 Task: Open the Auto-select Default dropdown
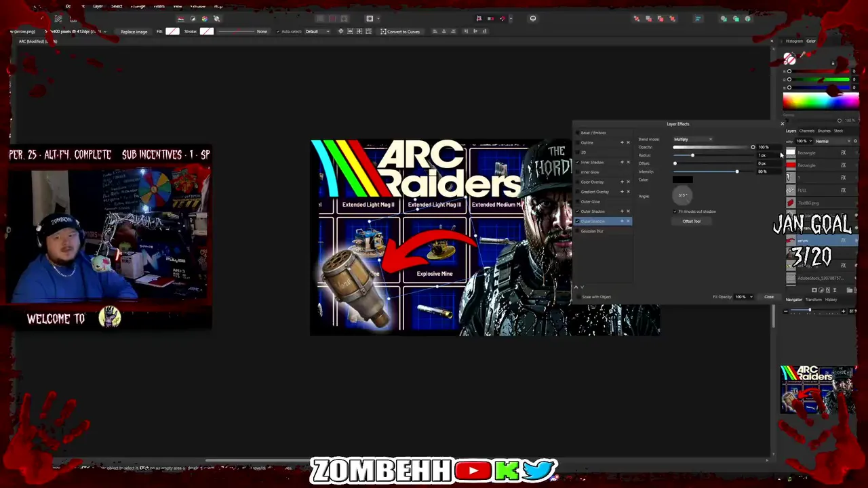[317, 32]
